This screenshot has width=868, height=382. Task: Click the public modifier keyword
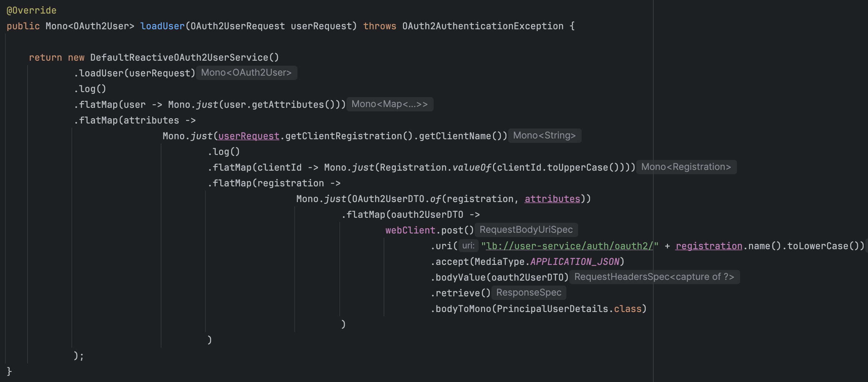(x=23, y=26)
